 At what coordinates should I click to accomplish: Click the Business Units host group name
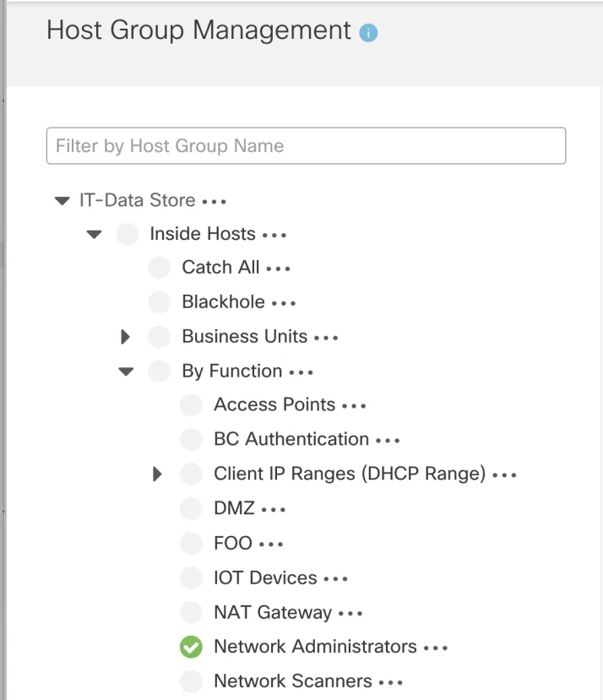pos(245,336)
